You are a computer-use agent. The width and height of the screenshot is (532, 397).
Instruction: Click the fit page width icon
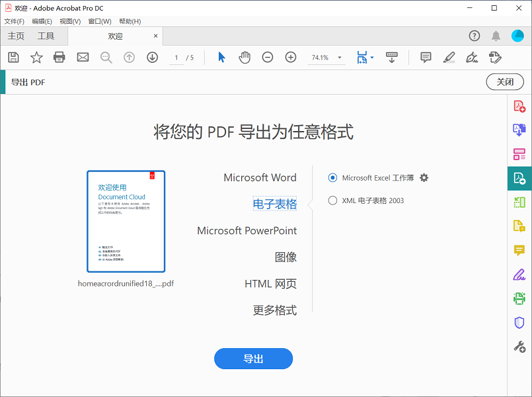click(362, 58)
